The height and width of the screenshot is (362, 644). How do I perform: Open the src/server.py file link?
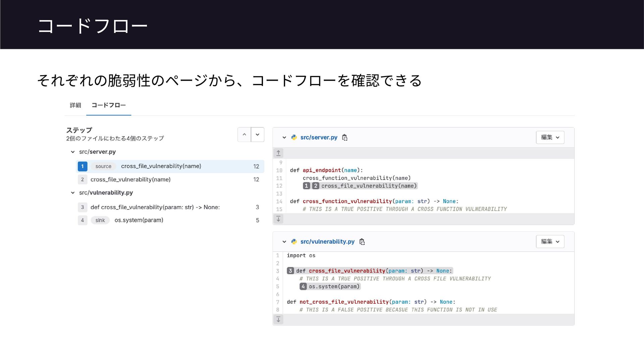point(319,137)
